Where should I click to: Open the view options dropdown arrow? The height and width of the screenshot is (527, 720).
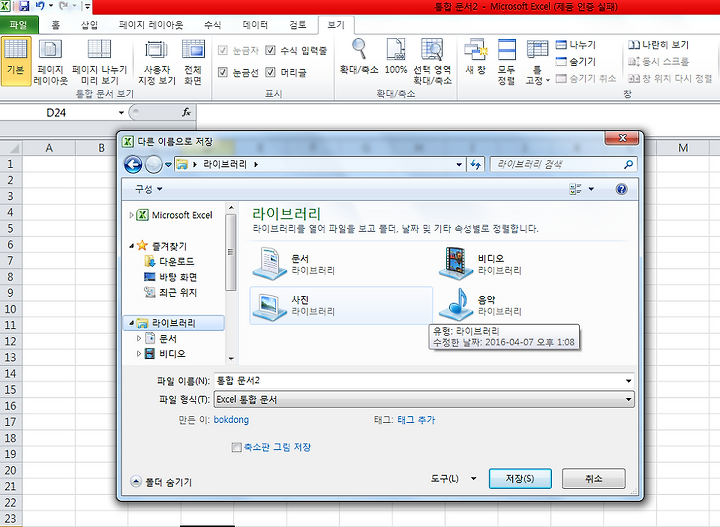click(591, 189)
